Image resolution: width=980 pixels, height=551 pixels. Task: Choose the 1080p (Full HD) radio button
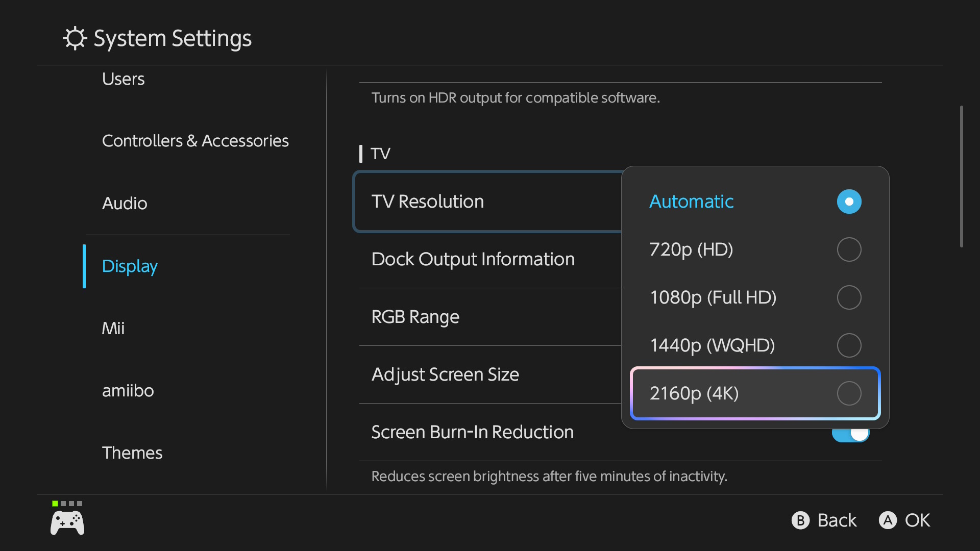[x=849, y=297]
